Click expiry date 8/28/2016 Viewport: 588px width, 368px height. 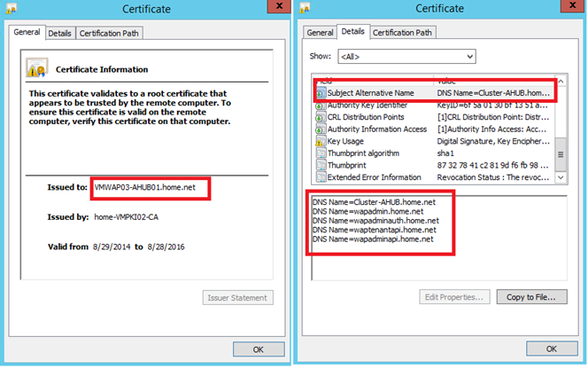[166, 247]
